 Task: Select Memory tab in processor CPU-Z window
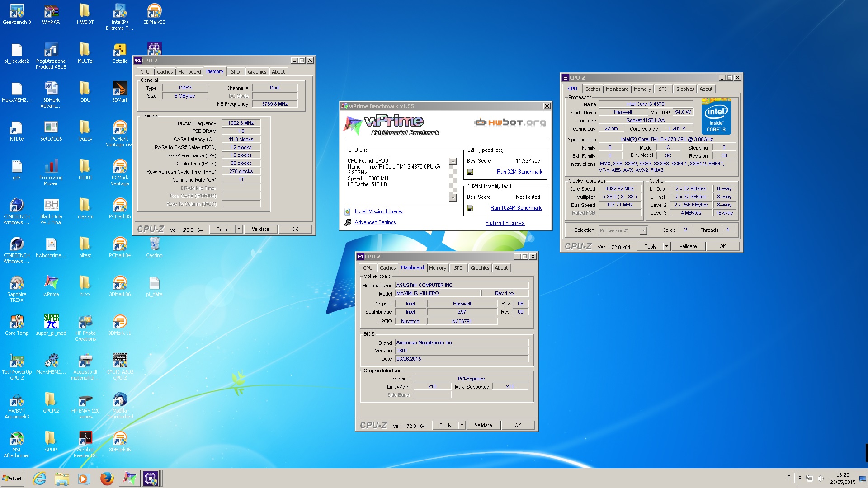click(x=642, y=89)
